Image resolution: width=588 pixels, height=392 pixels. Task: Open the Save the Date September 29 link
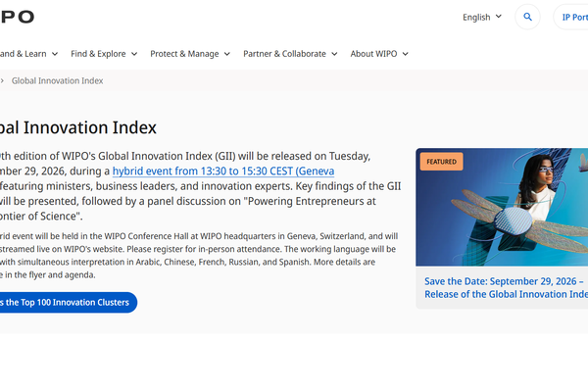point(506,288)
